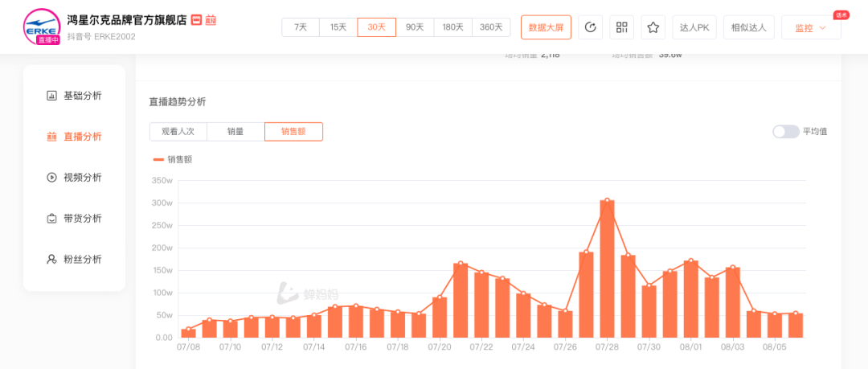Click the refresh data icon button
Image resolution: width=868 pixels, height=369 pixels.
coord(591,27)
